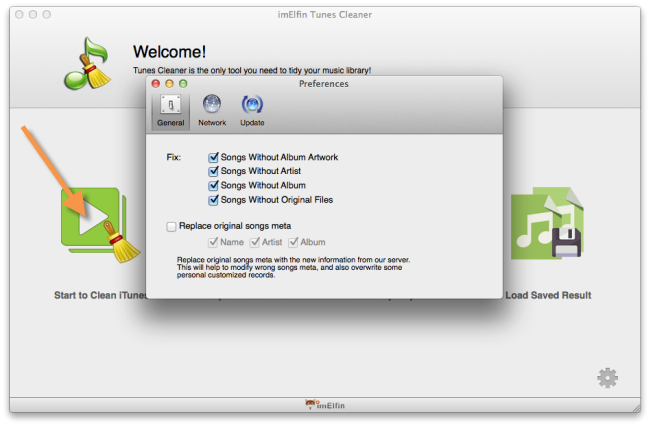Open the Update preferences tab

[x=252, y=111]
